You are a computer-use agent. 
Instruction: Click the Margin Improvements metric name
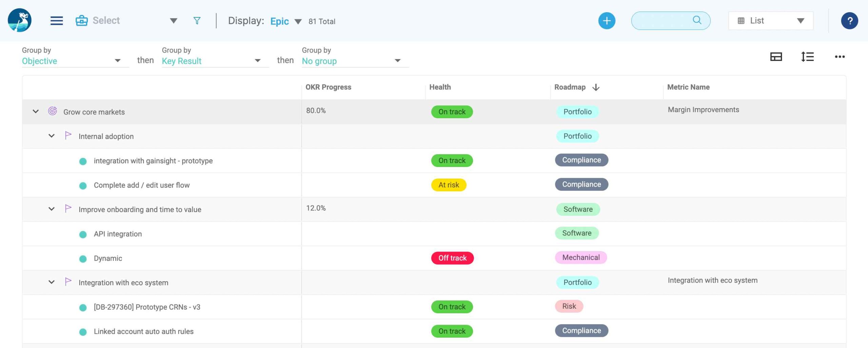coord(703,110)
